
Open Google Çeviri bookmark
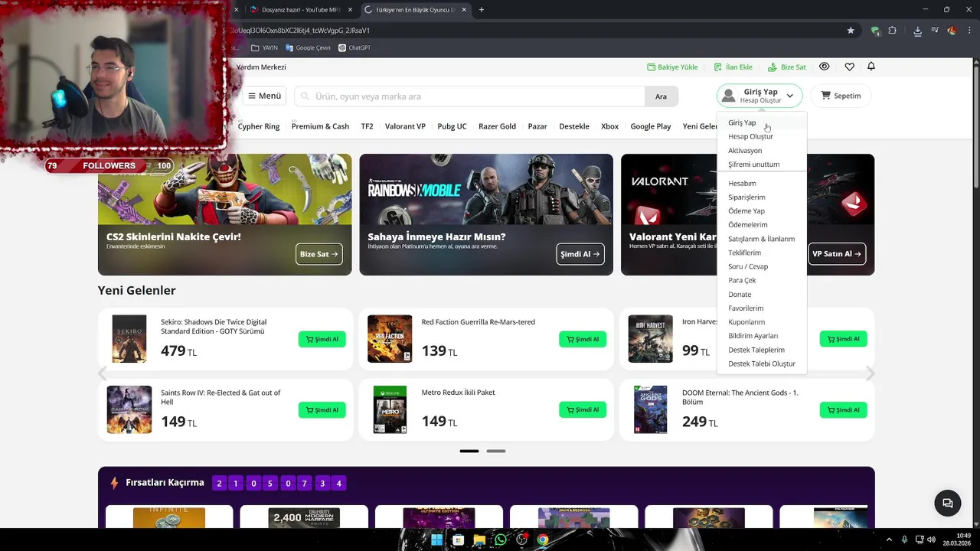pos(308,47)
